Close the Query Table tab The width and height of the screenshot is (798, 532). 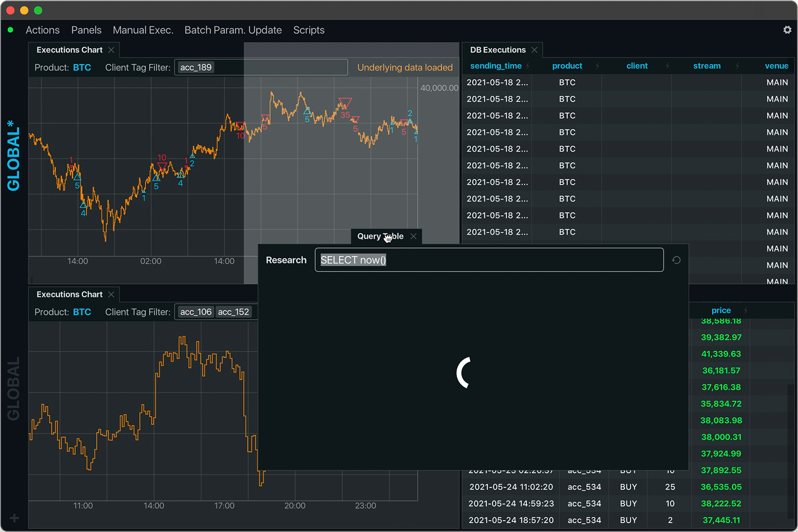pyautogui.click(x=414, y=236)
